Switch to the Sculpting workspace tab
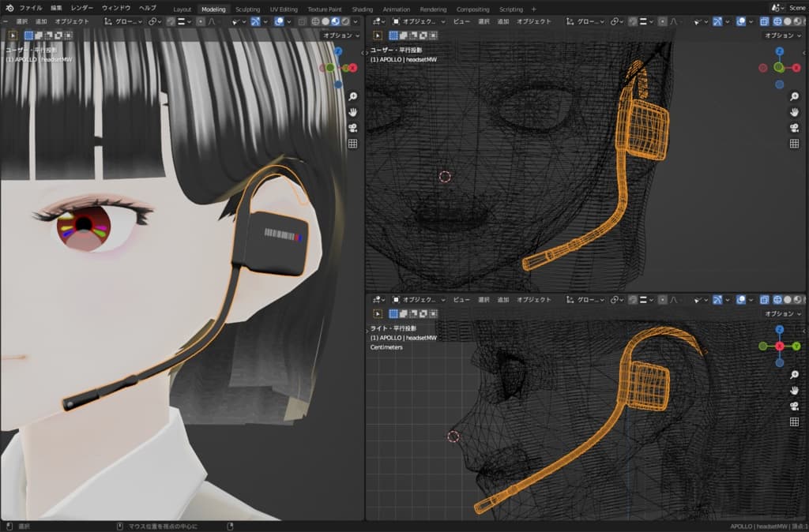The height and width of the screenshot is (532, 809). click(247, 9)
